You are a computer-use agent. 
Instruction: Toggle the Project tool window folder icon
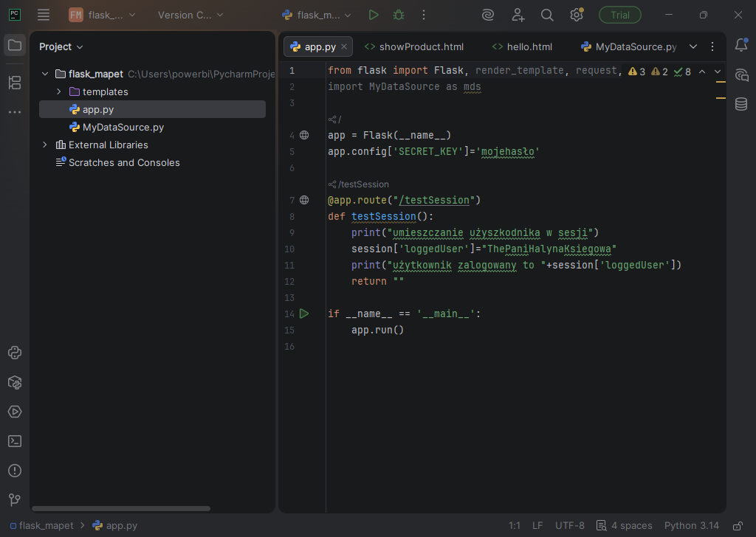pyautogui.click(x=15, y=46)
